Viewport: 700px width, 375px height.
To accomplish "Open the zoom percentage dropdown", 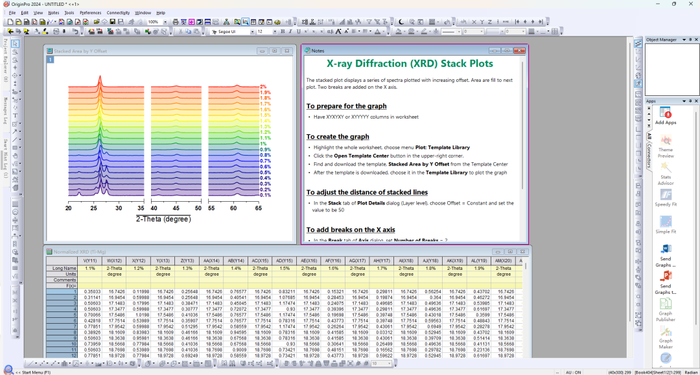I will [x=165, y=21].
